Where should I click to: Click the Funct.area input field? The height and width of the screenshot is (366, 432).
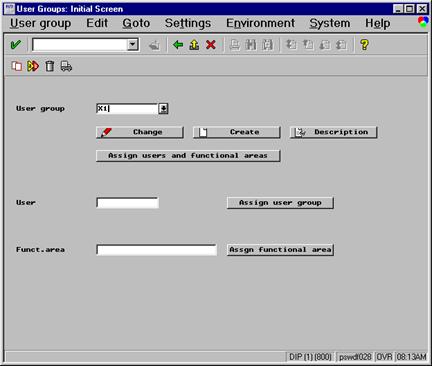[x=156, y=250]
